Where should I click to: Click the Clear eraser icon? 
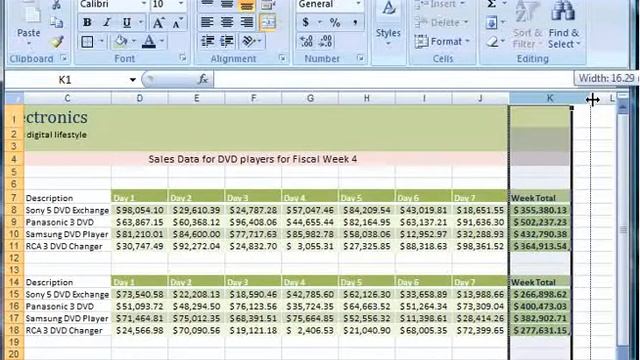pos(492,41)
